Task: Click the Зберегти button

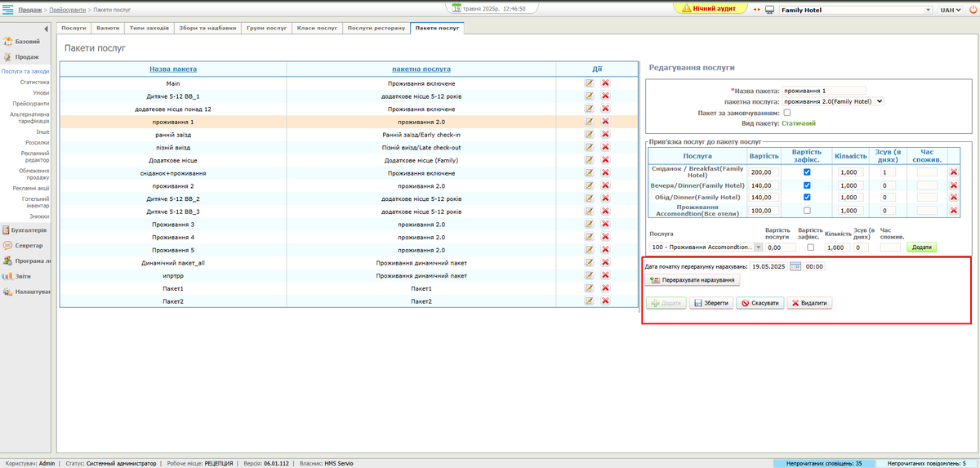Action: (x=710, y=303)
